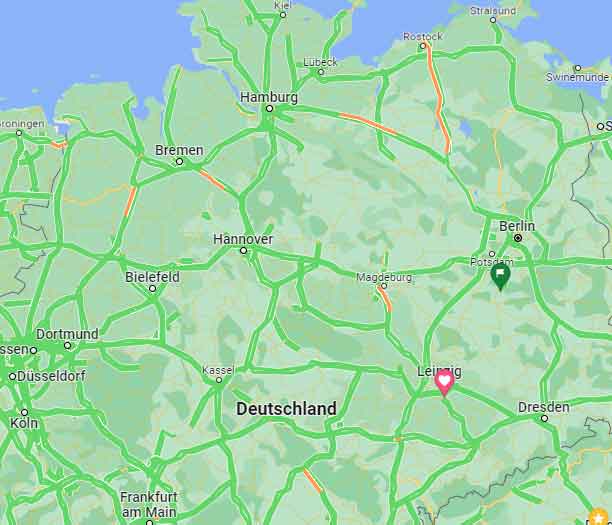Select the Berlin city marker dot

(x=518, y=238)
